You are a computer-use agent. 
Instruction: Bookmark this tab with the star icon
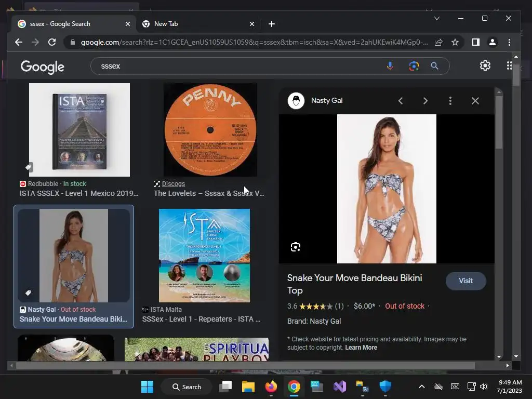pyautogui.click(x=455, y=42)
